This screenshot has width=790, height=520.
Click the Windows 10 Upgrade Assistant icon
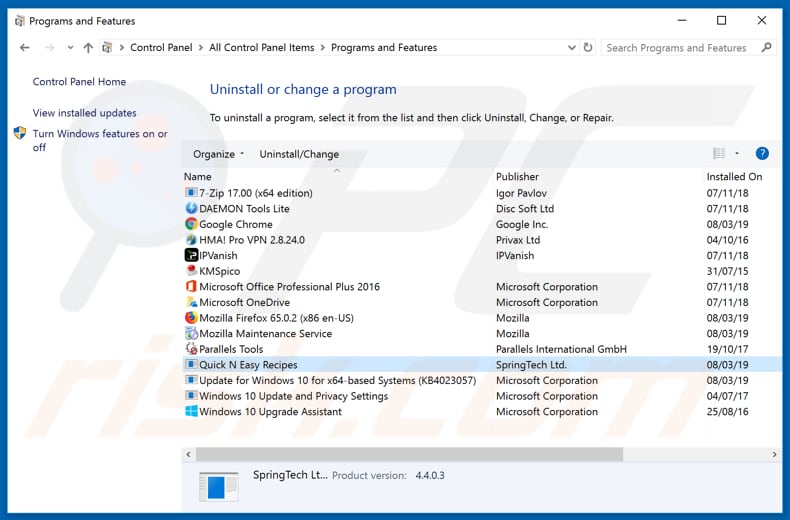(191, 411)
